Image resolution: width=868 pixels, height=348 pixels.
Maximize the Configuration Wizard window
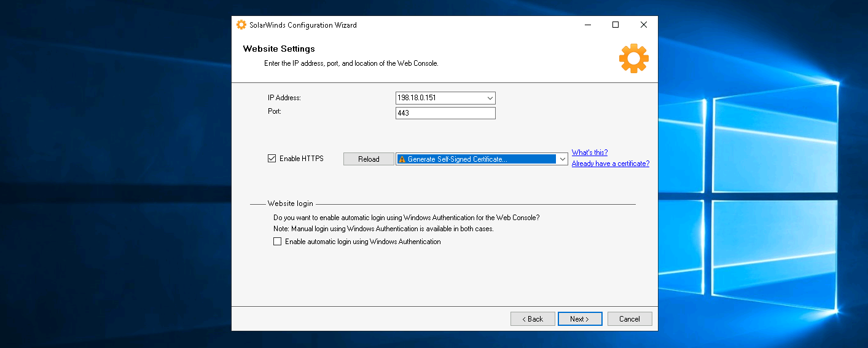pos(616,25)
